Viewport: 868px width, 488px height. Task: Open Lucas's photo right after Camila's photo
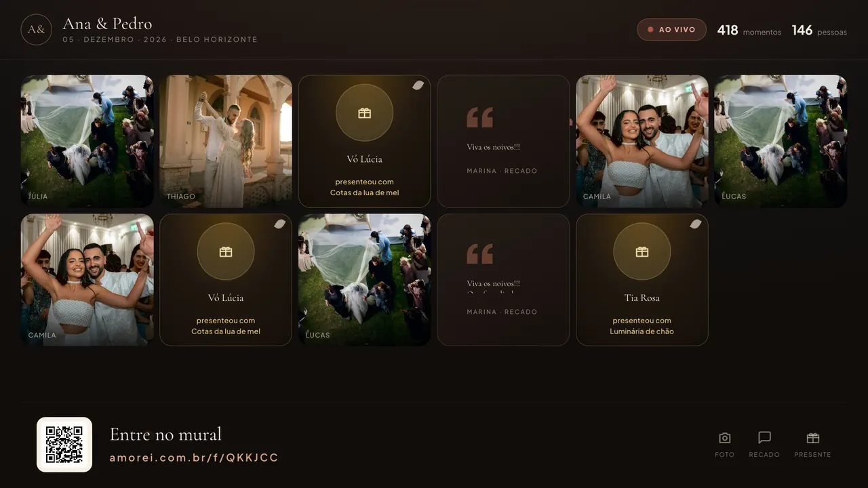(x=781, y=141)
